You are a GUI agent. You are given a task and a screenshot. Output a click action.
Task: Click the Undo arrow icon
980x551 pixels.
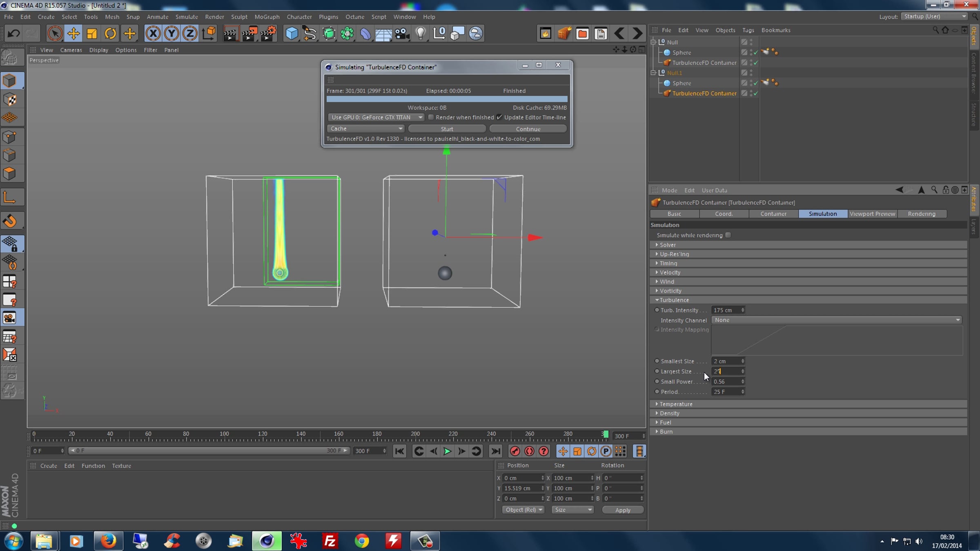click(13, 33)
